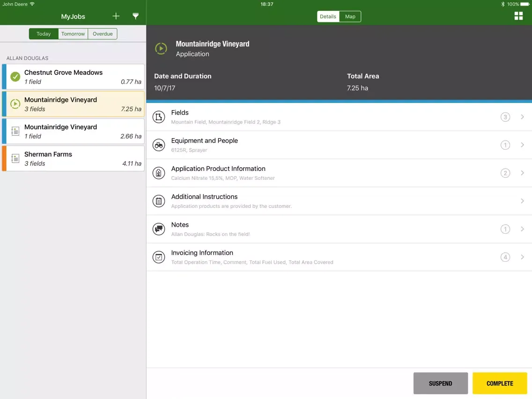Viewport: 532px width, 399px height.
Task: Expand the Fields row chevron
Action: pos(523,117)
